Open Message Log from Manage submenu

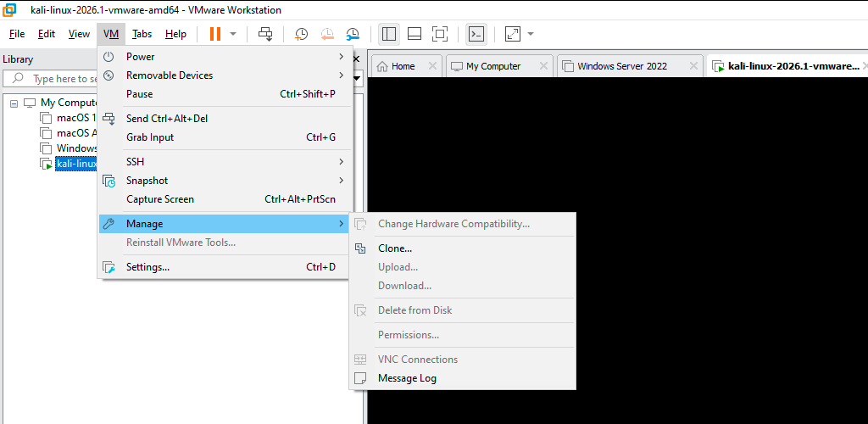(x=407, y=378)
